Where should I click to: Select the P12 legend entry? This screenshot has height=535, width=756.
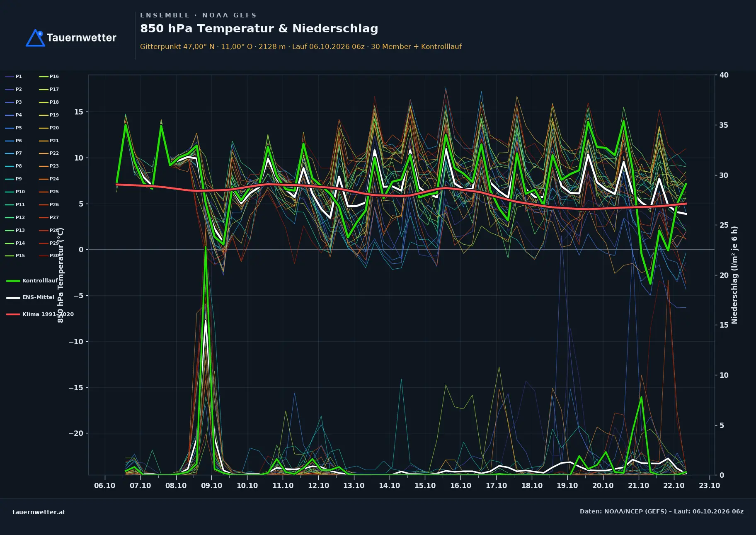coord(15,218)
